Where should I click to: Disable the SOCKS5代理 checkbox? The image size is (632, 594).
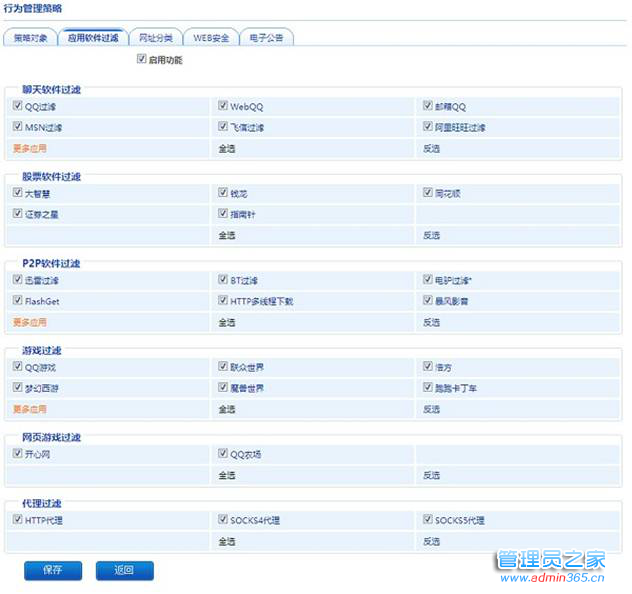coord(428,519)
